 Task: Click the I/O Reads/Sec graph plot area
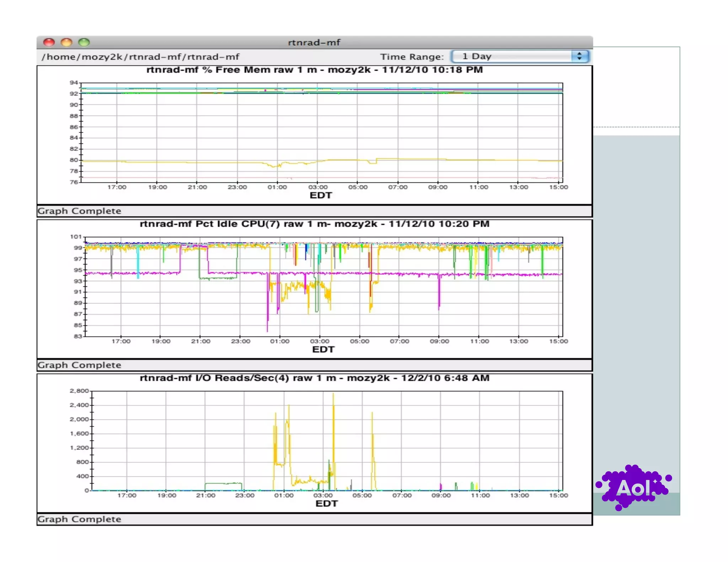coord(327,441)
